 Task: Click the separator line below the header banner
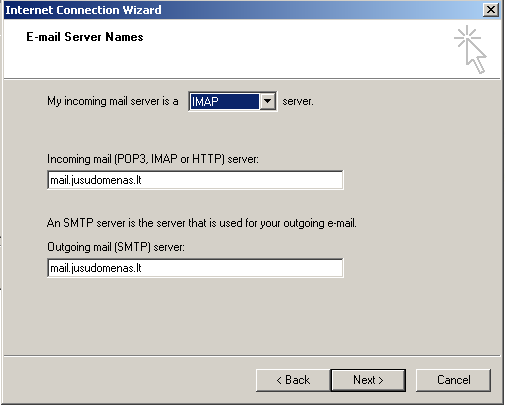click(x=252, y=79)
